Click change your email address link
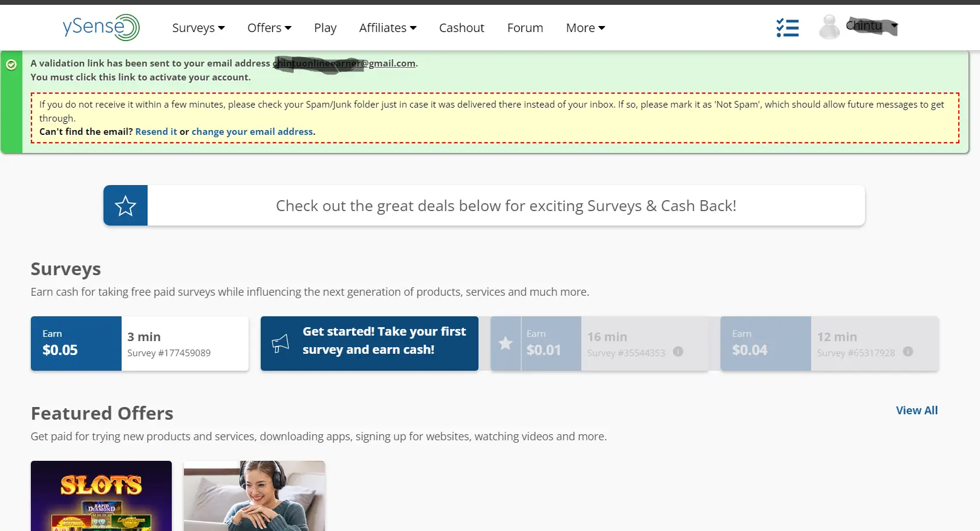The image size is (980, 531). 252,131
